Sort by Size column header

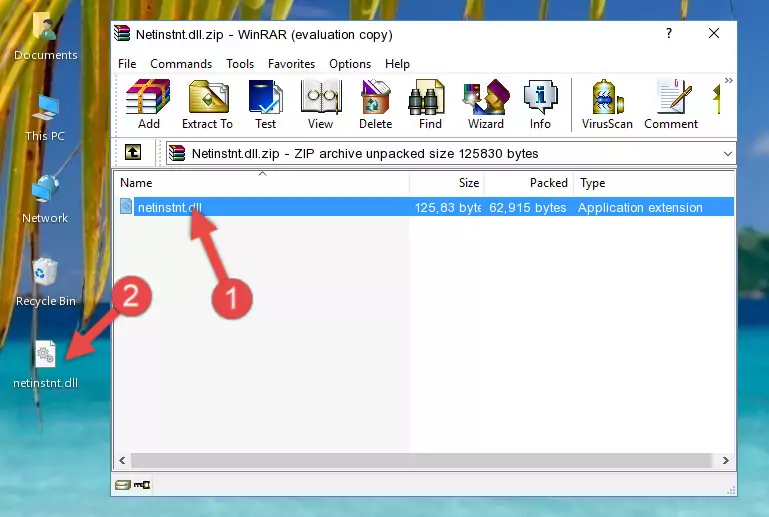[447, 183]
